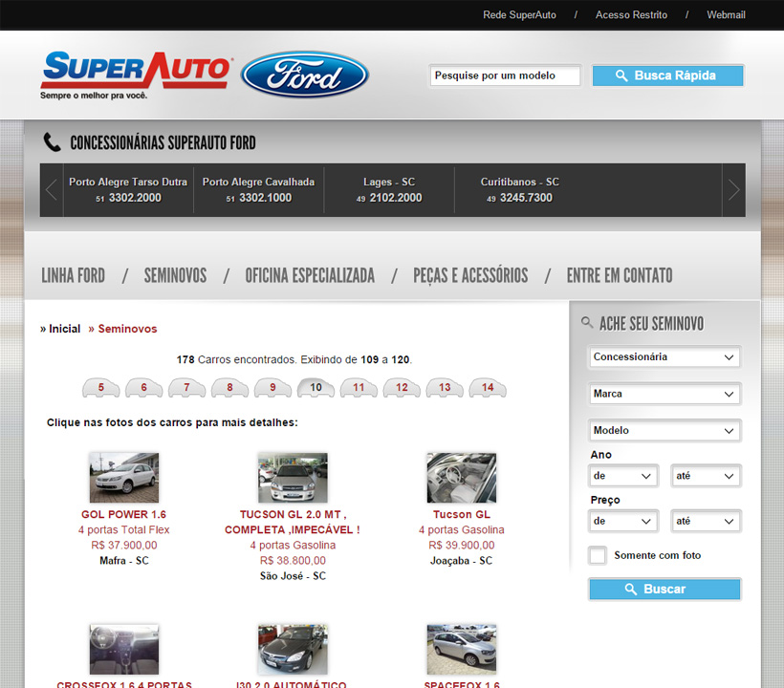Viewport: 784px width, 688px height.
Task: Open the Spacefox 1.6 car photo
Action: point(462,650)
